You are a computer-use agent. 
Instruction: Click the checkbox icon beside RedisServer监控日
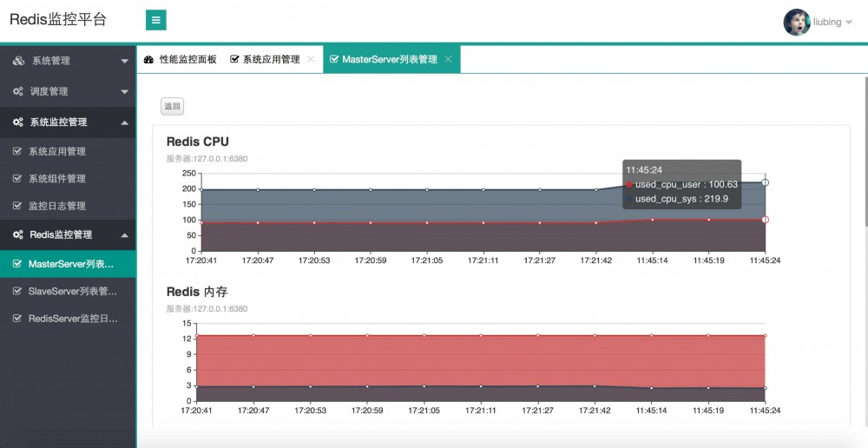(17, 319)
